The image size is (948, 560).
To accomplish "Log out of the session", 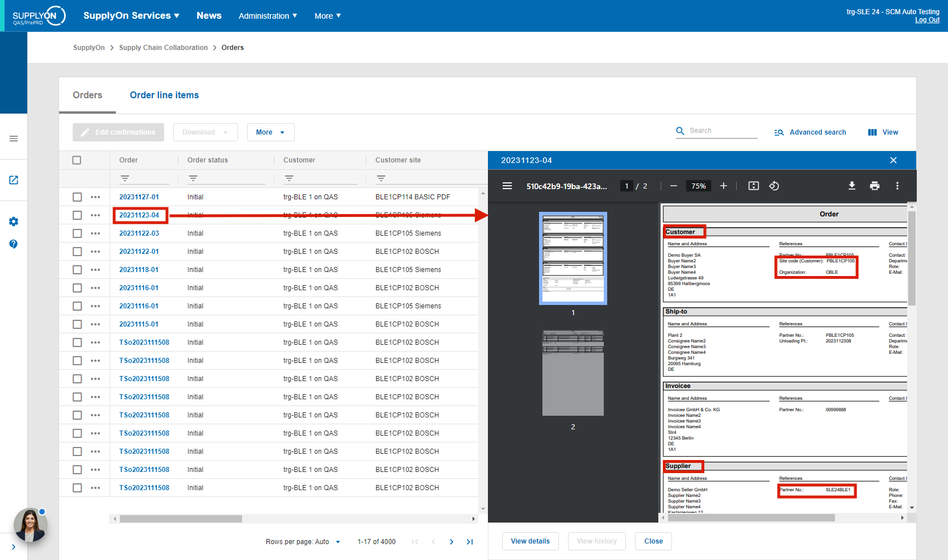I will (927, 20).
